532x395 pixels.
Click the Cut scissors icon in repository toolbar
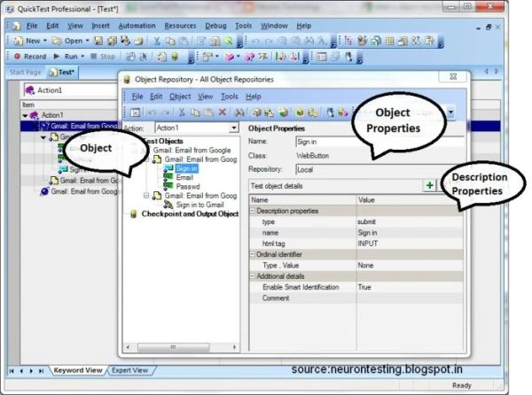pyautogui.click(x=182, y=112)
